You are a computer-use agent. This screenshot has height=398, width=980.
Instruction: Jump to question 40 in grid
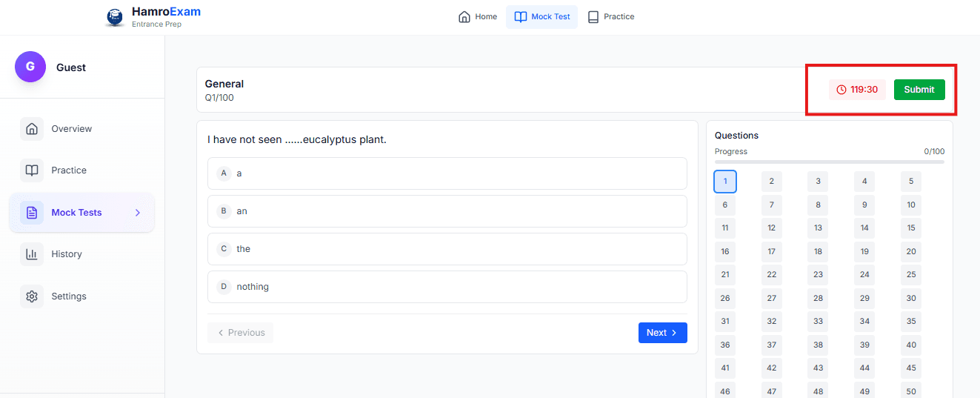[x=911, y=345]
